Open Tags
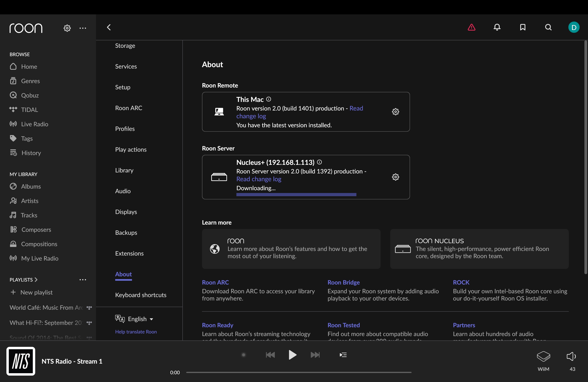 coord(21,138)
